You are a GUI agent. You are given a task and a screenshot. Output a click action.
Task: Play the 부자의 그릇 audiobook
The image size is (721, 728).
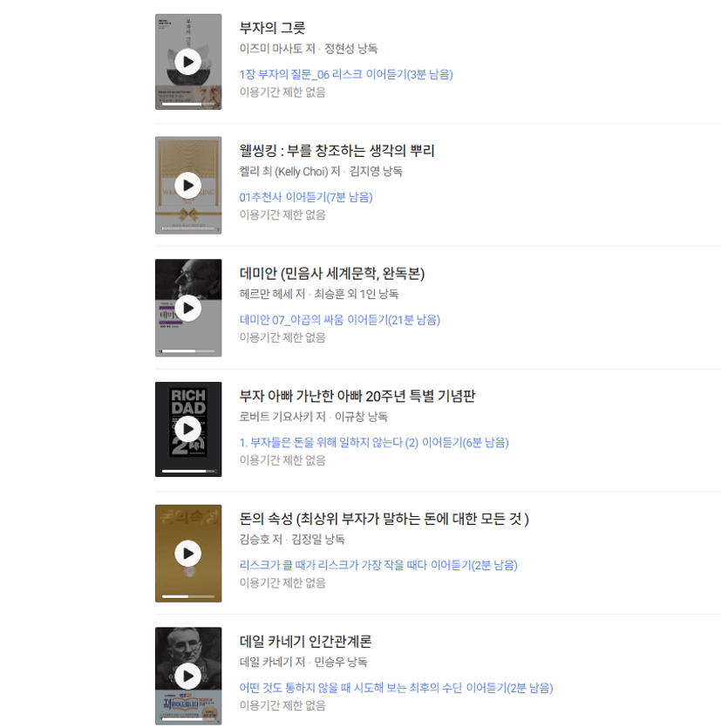pos(188,62)
